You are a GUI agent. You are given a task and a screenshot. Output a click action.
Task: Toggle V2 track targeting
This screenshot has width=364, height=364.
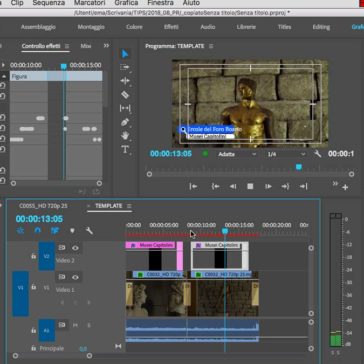coord(47,256)
